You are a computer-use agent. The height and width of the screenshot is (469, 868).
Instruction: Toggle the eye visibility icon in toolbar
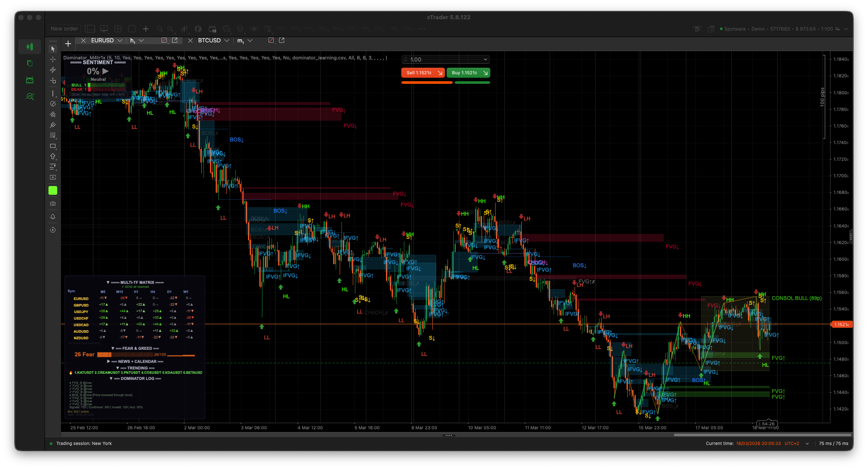(254, 29)
